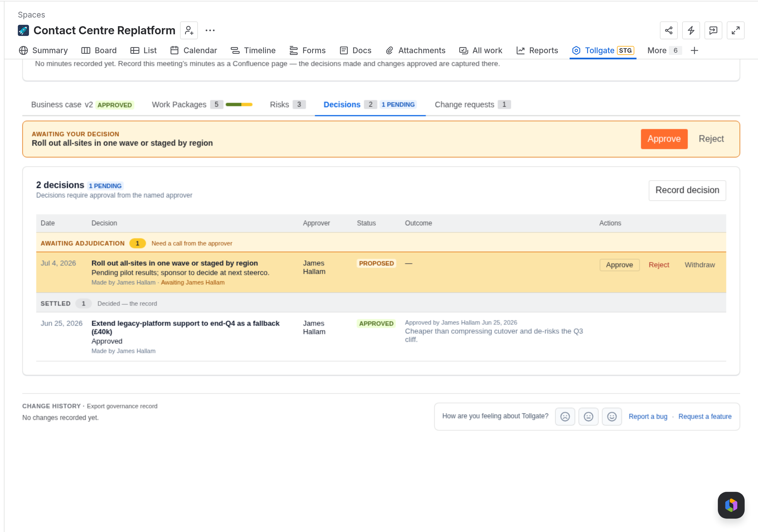Click the Contact Centre Replatform title
This screenshot has width=758, height=532.
[x=104, y=30]
